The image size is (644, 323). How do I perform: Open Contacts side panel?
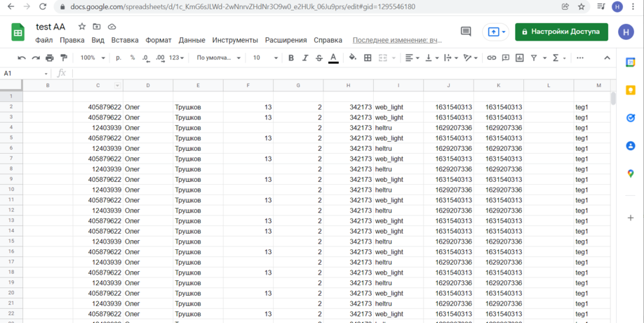[x=631, y=145]
